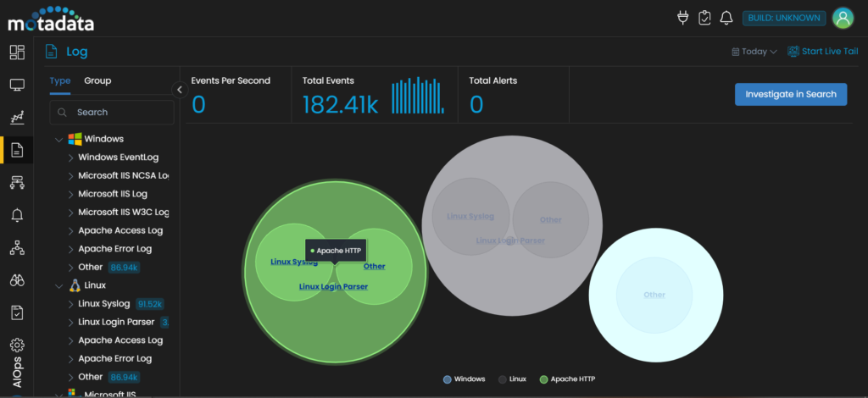868x398 pixels.
Task: Open the Today time range dropdown
Action: click(754, 52)
